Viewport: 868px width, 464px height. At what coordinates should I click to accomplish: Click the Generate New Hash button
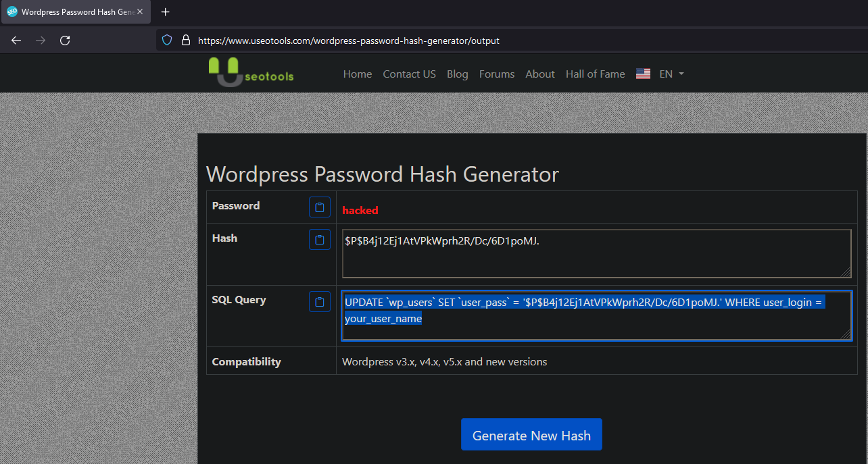click(531, 435)
